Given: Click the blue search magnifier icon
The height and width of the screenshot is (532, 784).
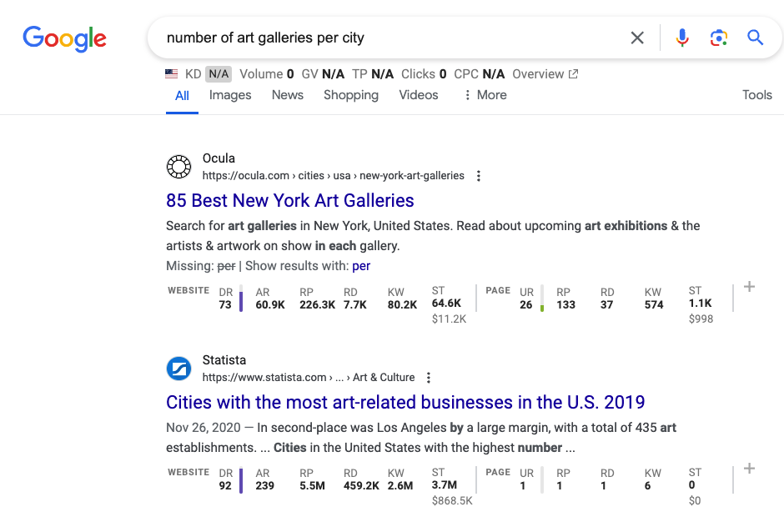Looking at the screenshot, I should click(x=755, y=38).
